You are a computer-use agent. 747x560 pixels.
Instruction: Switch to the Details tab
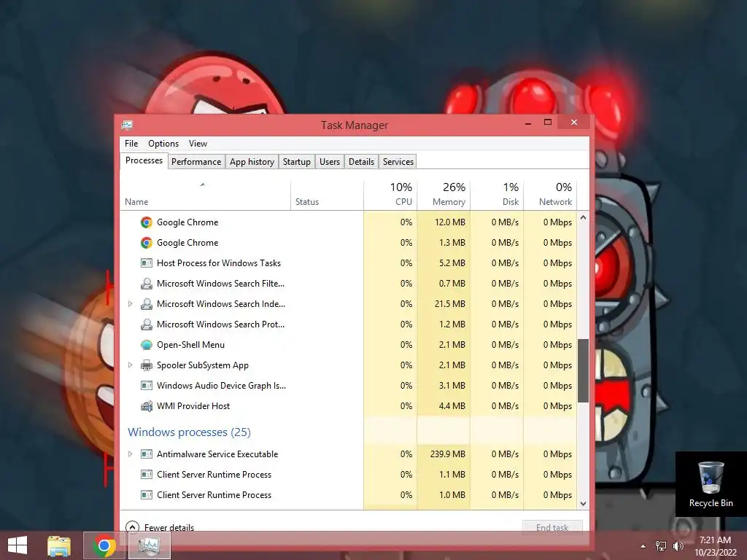(361, 161)
